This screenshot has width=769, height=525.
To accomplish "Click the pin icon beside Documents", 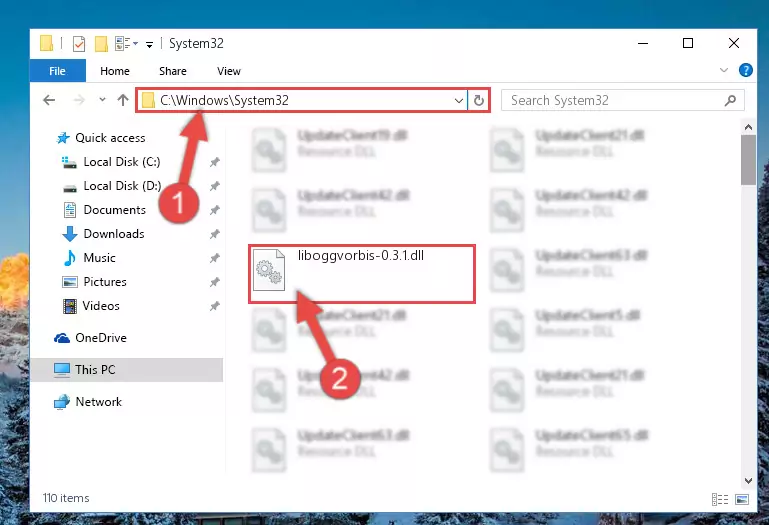I will (x=214, y=210).
